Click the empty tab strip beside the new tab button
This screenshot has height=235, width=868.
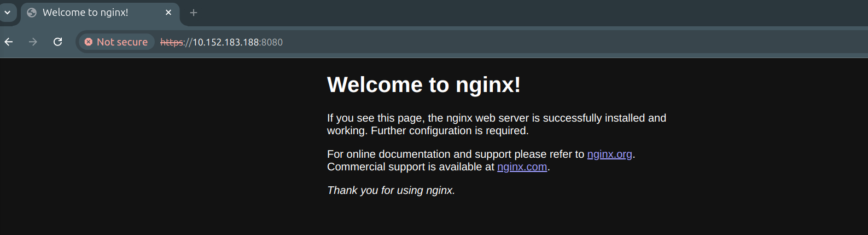pos(492,13)
